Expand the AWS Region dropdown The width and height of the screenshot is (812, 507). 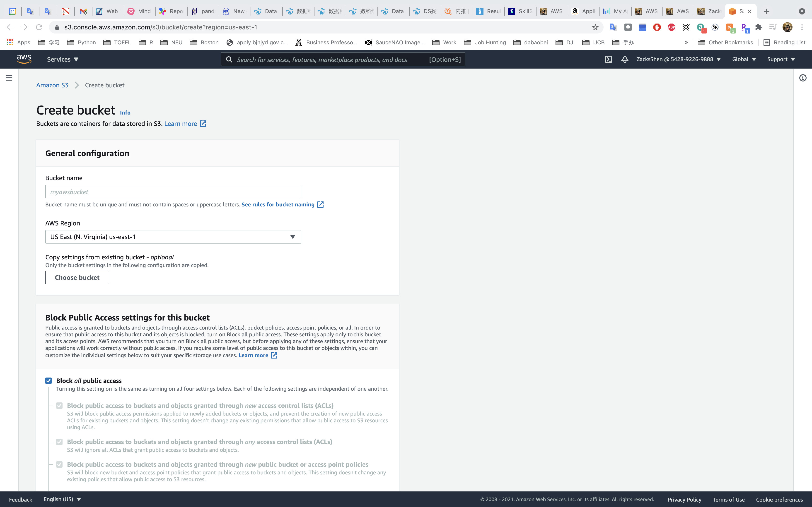click(173, 237)
